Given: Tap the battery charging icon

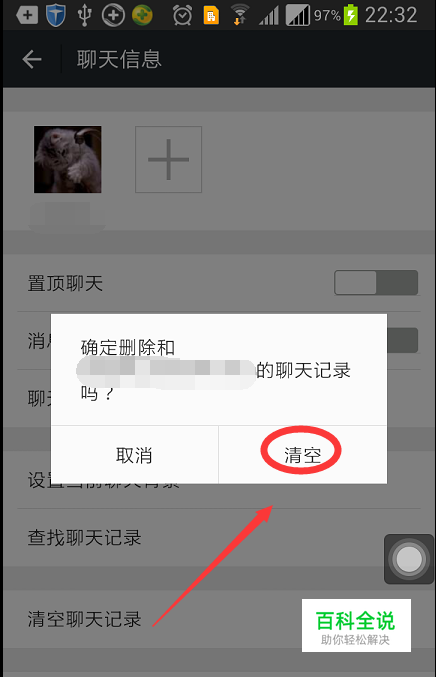Looking at the screenshot, I should pos(351,15).
